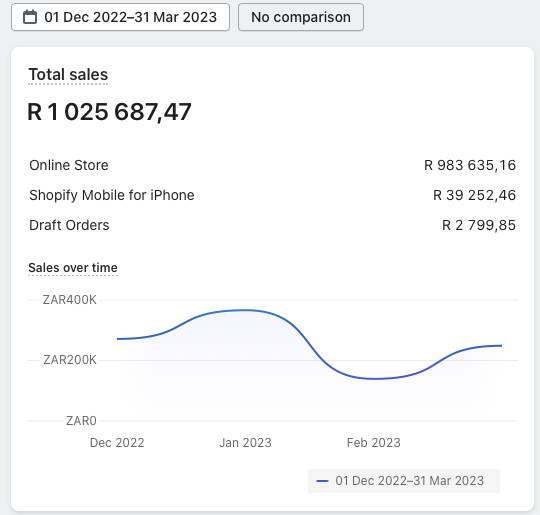
Task: Select the Online Store row label
Action: click(x=69, y=165)
